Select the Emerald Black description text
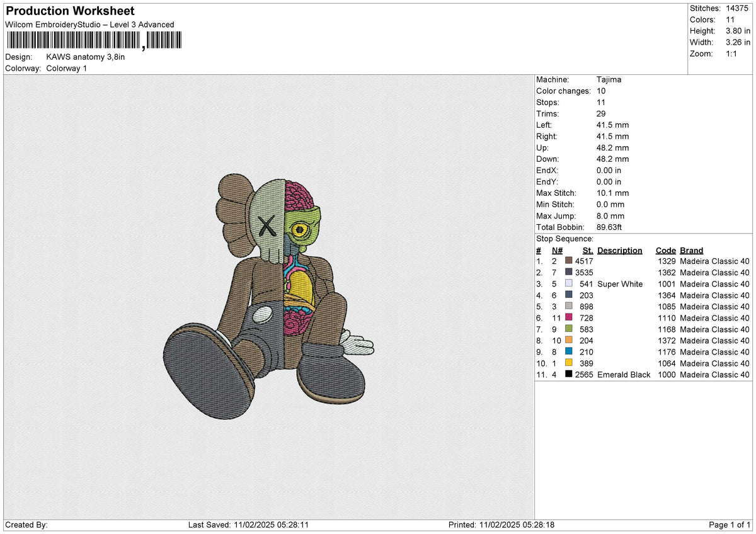Viewport: 756px width, 534px height. pyautogui.click(x=624, y=375)
